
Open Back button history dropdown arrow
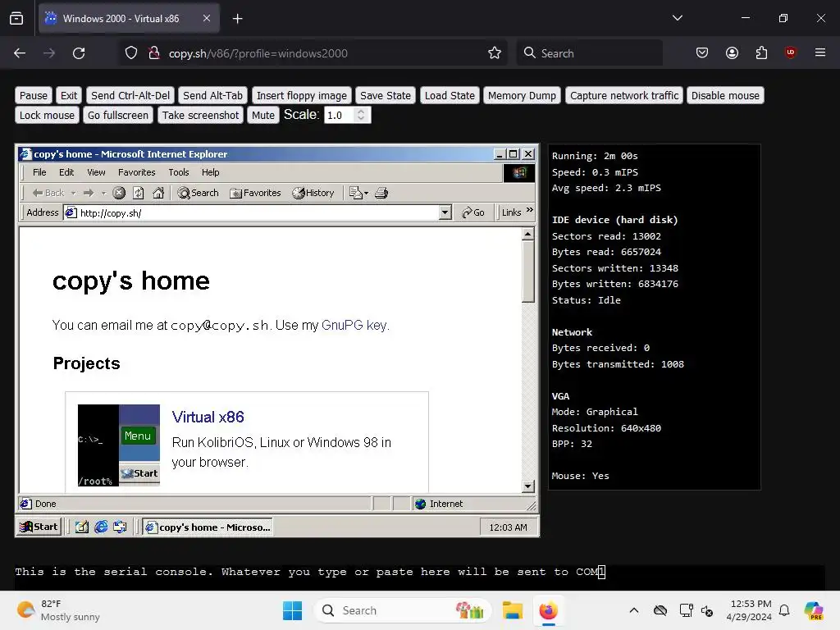click(73, 193)
